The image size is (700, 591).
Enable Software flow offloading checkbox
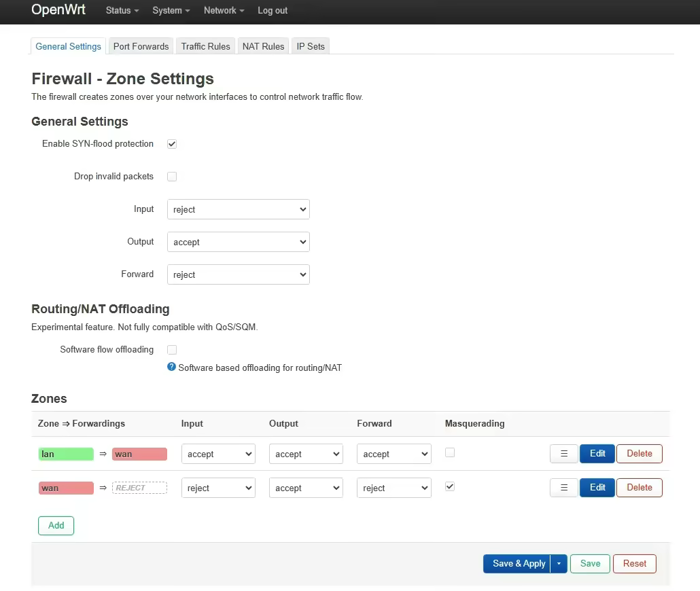pos(172,350)
